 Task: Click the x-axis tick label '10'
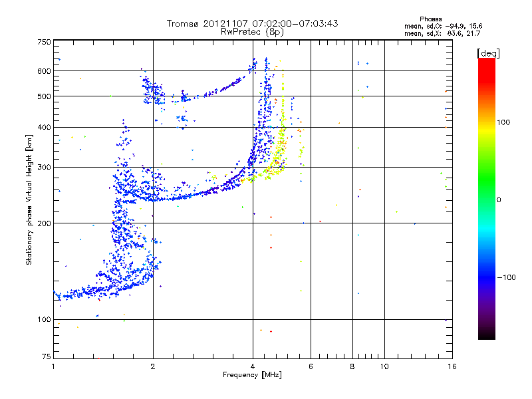point(384,366)
